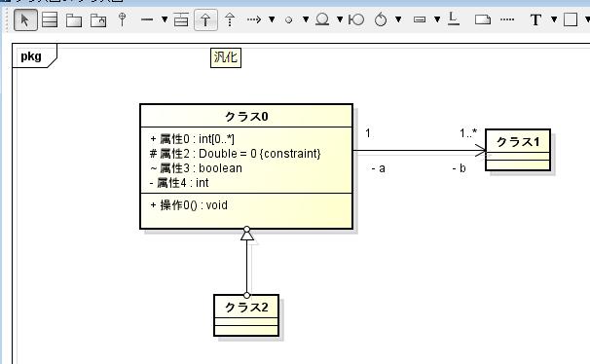Select the Generalization arrow tool
Screen dimensions: 590x364
(205, 19)
